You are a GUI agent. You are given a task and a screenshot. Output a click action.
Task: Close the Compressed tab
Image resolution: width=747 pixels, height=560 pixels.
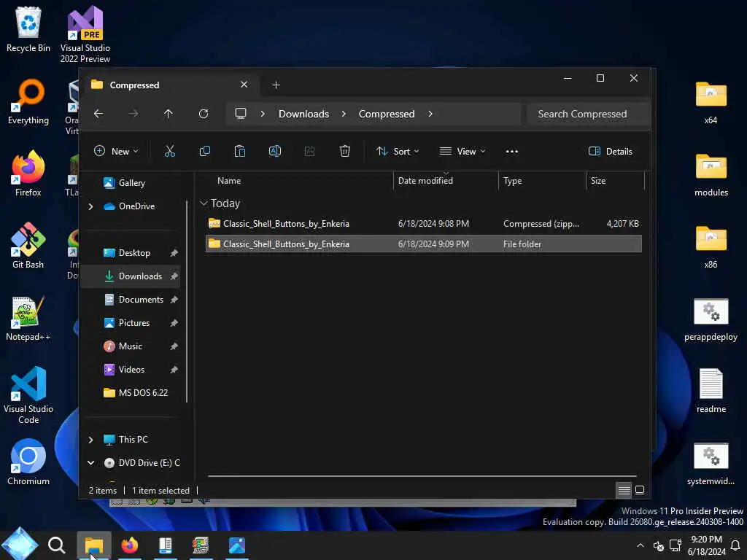(x=244, y=85)
